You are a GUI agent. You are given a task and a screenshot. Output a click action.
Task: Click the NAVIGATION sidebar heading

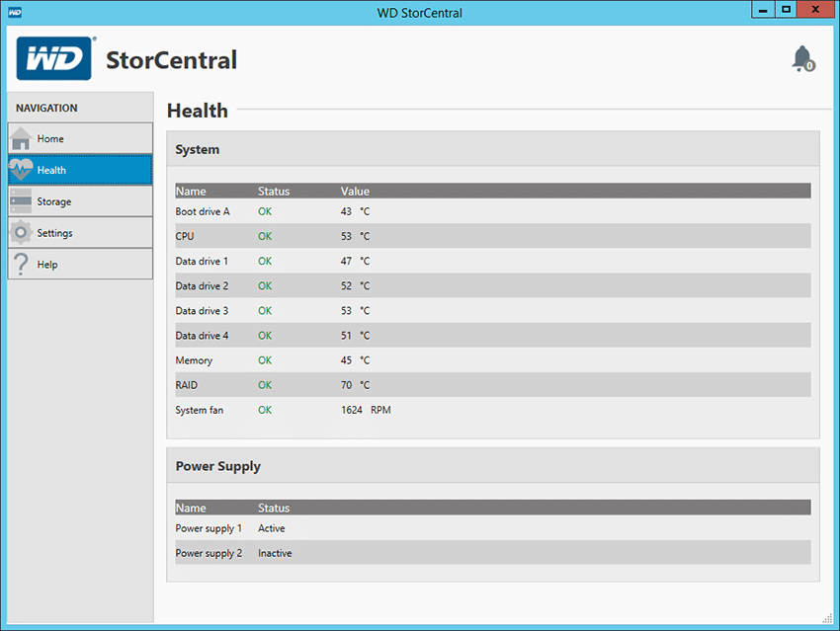(x=46, y=108)
